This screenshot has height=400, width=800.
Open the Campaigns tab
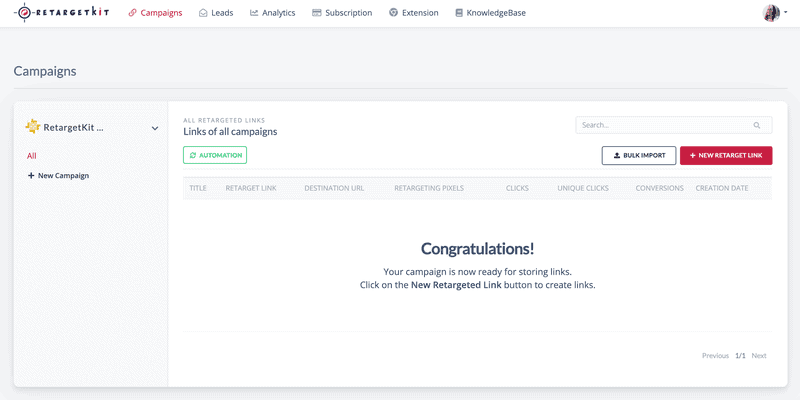point(155,13)
